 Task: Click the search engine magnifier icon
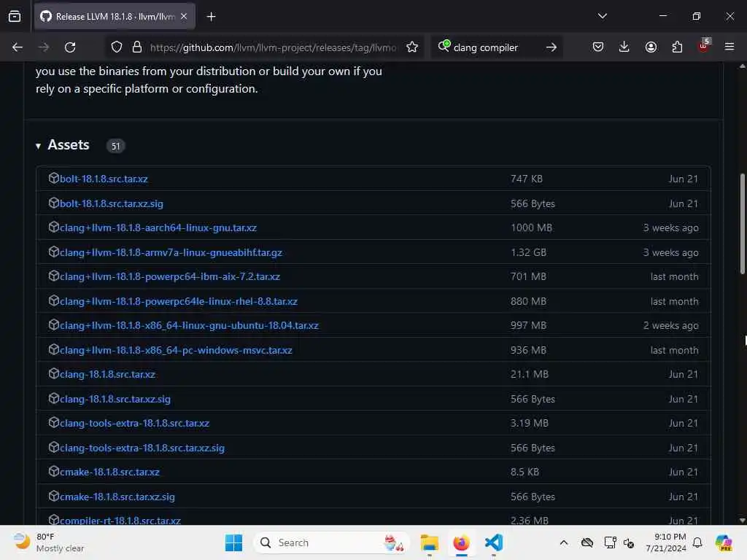coord(444,46)
